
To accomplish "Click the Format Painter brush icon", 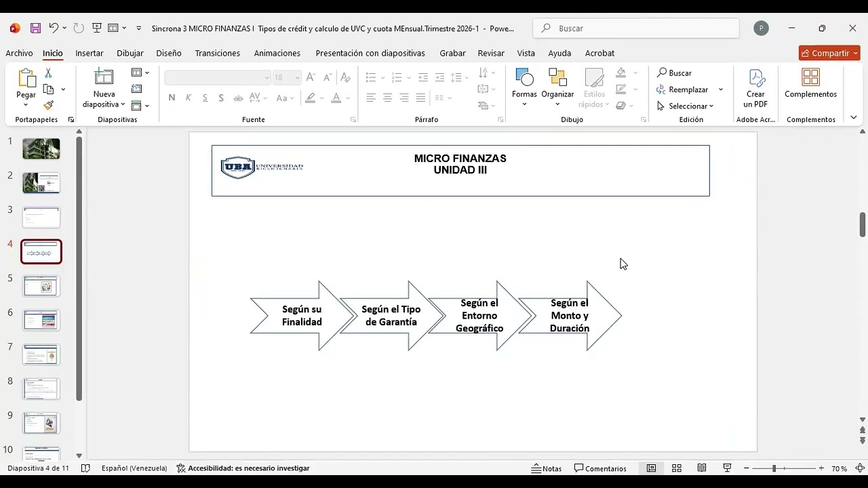I will pos(48,105).
